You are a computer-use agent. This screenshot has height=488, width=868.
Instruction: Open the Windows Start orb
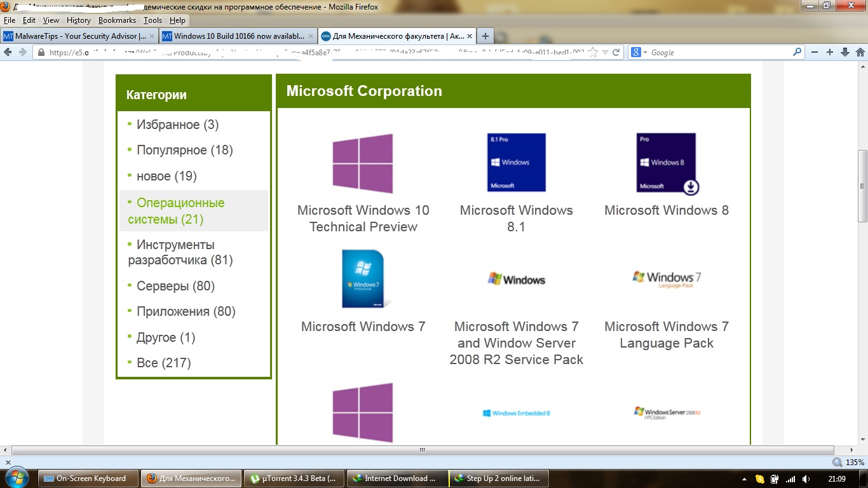pyautogui.click(x=17, y=478)
